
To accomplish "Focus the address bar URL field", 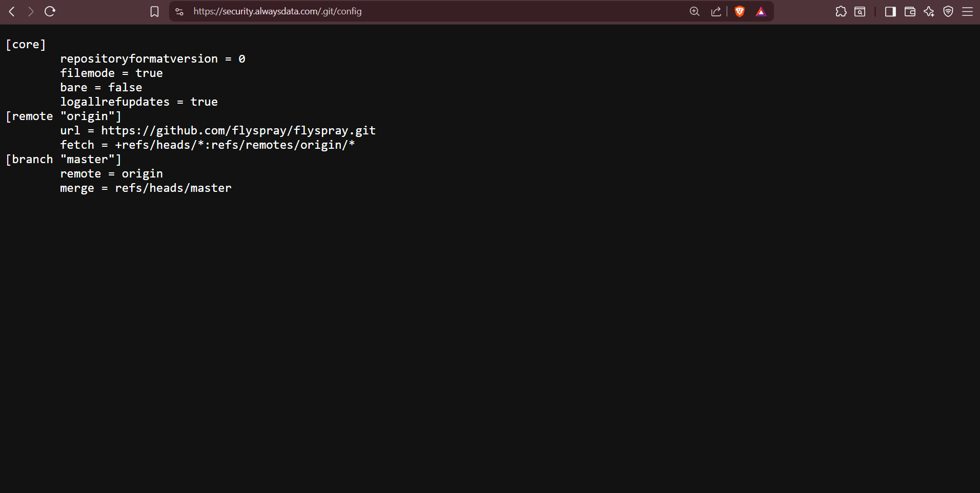I will coord(410,11).
